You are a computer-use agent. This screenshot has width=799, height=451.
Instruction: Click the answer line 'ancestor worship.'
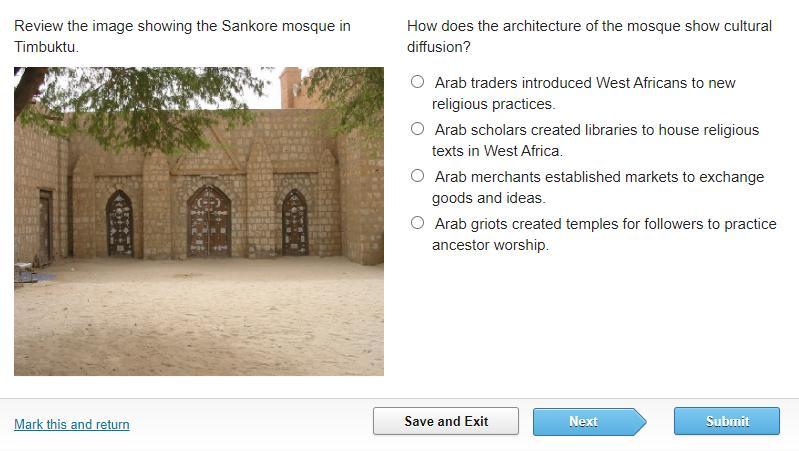click(490, 245)
